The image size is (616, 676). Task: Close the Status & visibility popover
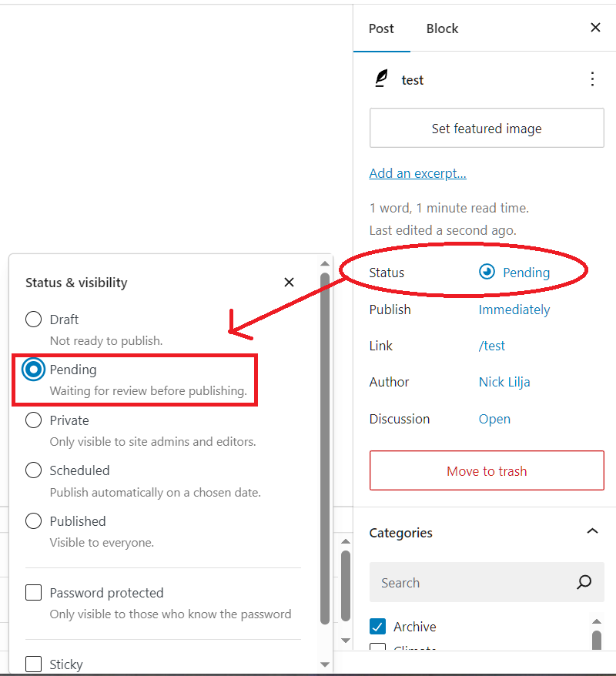(x=289, y=283)
